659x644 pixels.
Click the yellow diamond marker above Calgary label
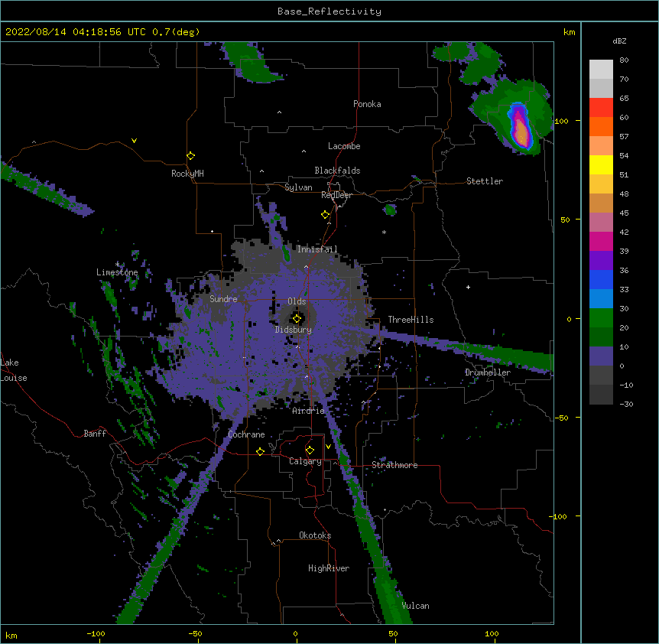[x=310, y=450]
